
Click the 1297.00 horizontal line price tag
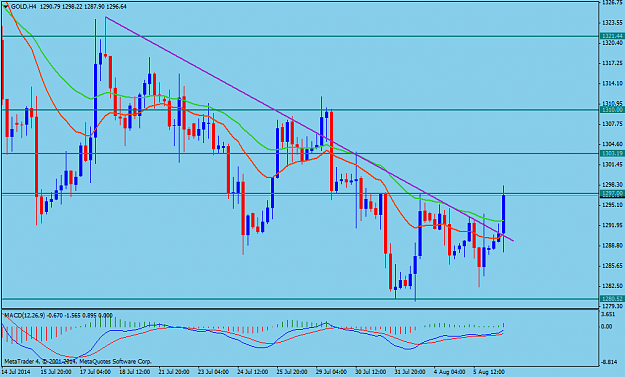pos(611,194)
